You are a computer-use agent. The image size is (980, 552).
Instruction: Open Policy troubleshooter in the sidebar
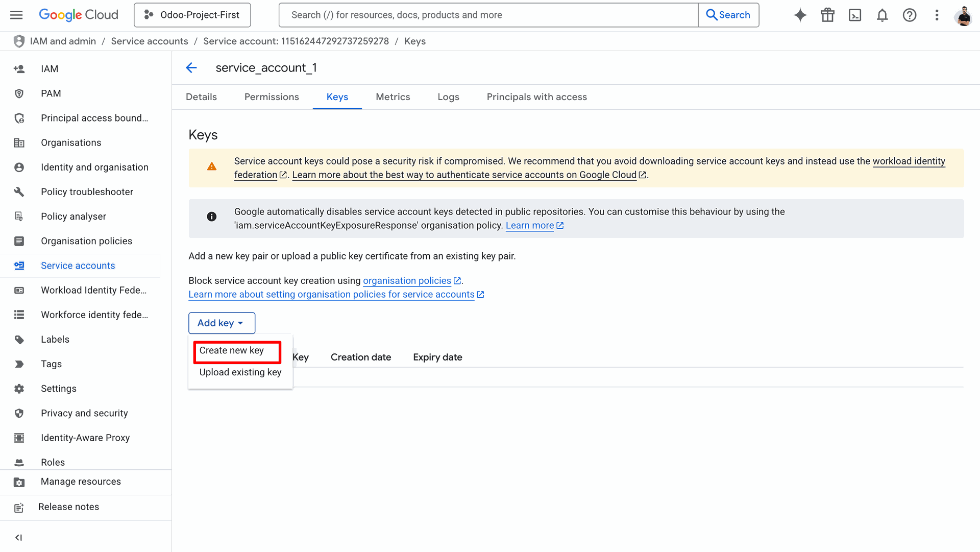87,192
